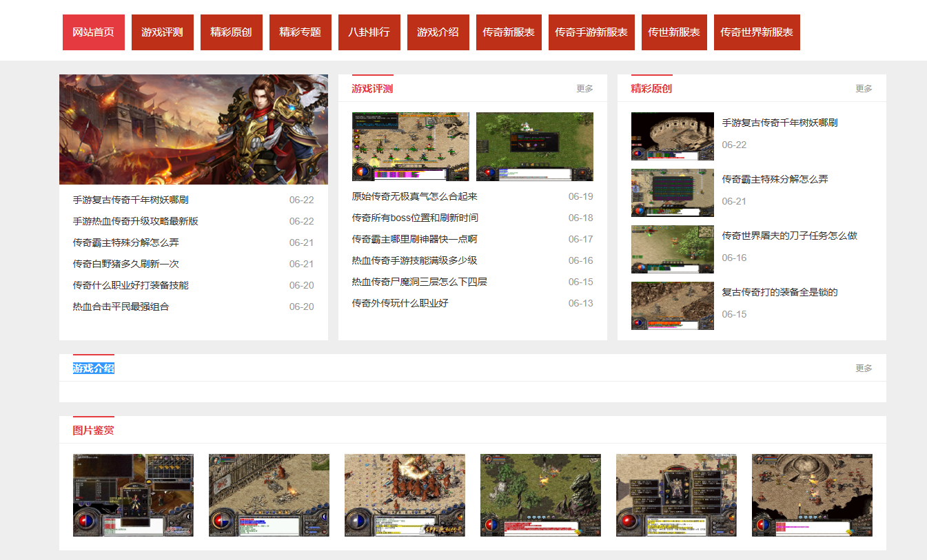Screen dimensions: 927x560
Task: Read the article 传奇世界屠夫的刀子任务怎么做
Action: 790,236
